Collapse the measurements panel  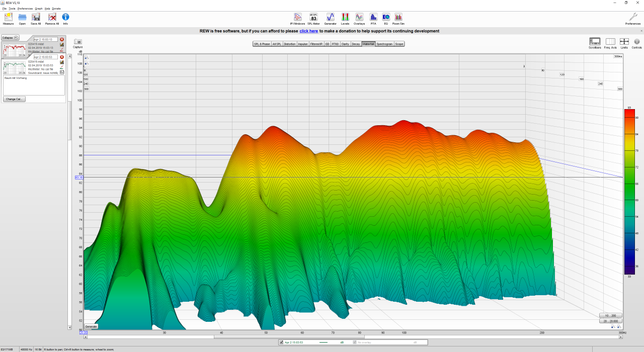[x=10, y=38]
